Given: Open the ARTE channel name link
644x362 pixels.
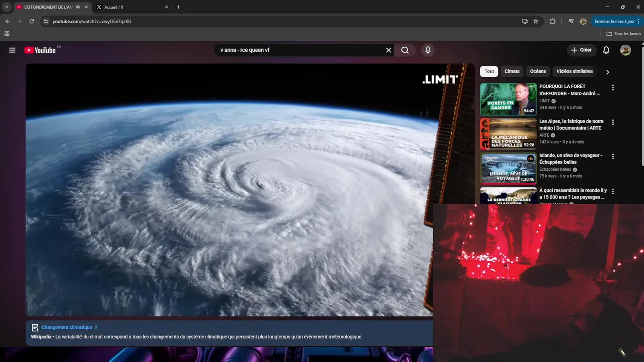Looking at the screenshot, I should coord(544,135).
